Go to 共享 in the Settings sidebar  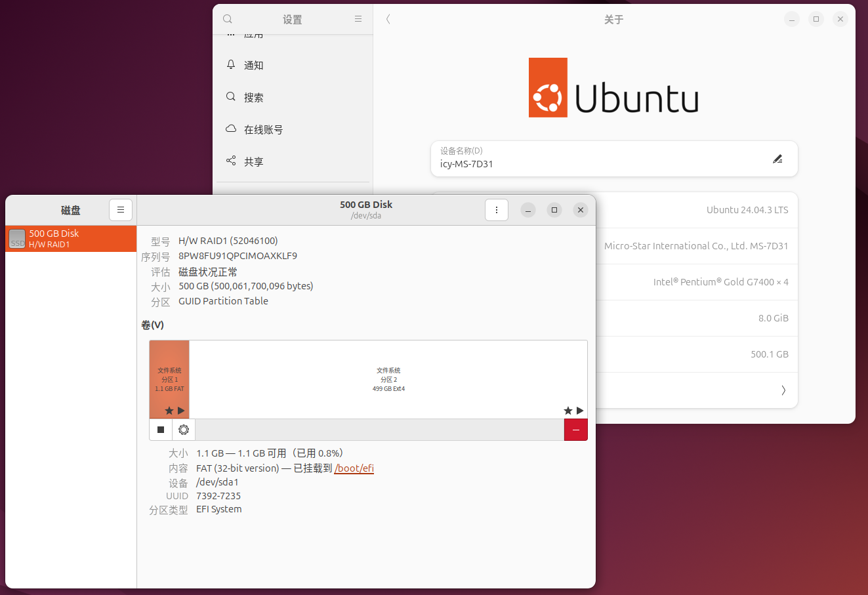293,161
